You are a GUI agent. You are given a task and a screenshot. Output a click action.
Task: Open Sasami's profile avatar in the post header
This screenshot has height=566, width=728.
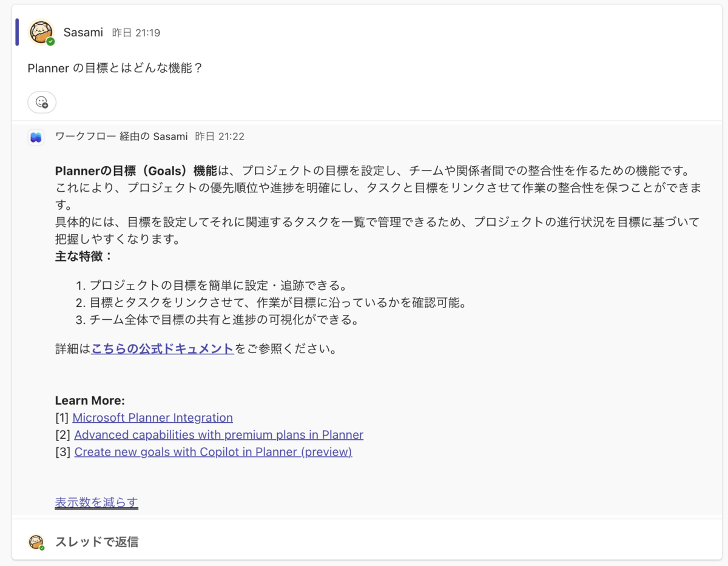pyautogui.click(x=41, y=33)
